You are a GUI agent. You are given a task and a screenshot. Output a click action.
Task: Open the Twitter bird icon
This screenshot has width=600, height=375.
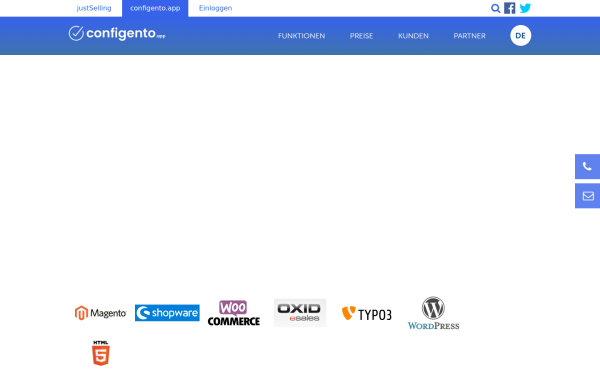point(525,8)
